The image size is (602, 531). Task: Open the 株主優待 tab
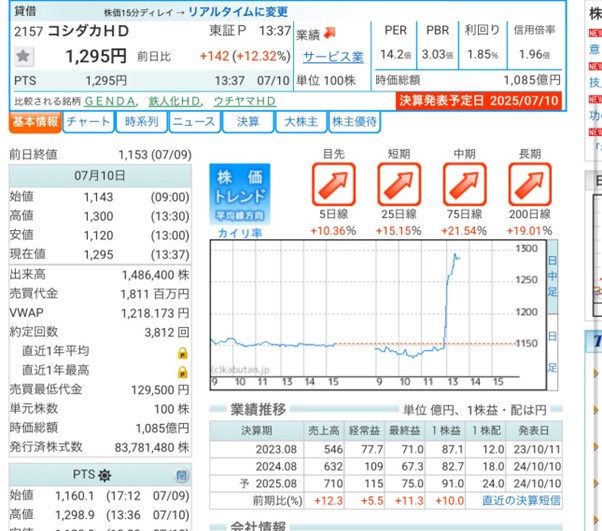[x=354, y=122]
